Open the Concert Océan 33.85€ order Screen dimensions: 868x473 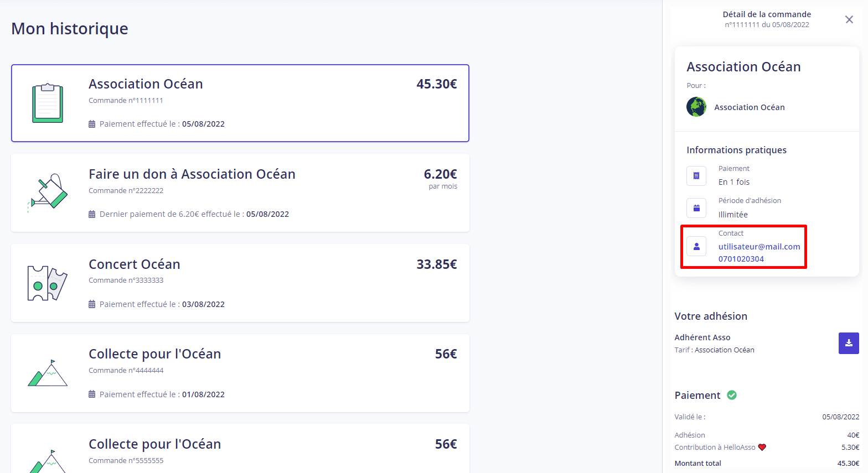pyautogui.click(x=240, y=283)
